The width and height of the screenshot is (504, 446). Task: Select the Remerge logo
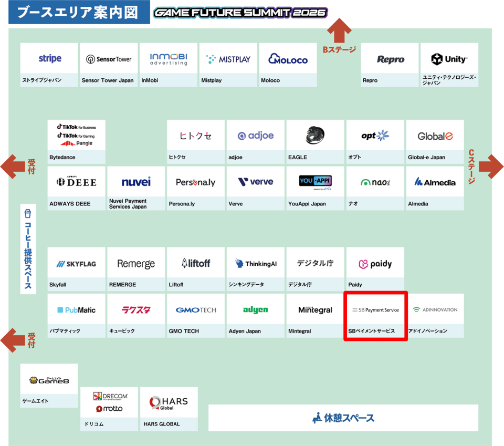(136, 264)
